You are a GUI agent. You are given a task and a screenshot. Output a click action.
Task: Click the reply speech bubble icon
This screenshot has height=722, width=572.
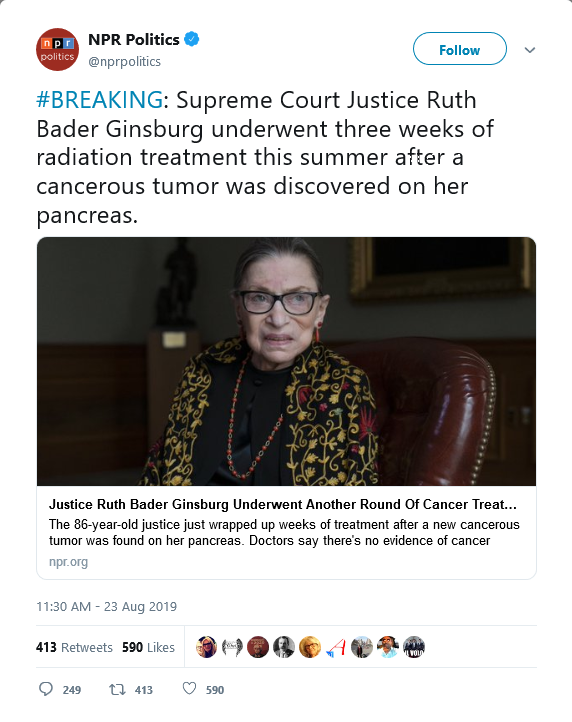(46, 689)
